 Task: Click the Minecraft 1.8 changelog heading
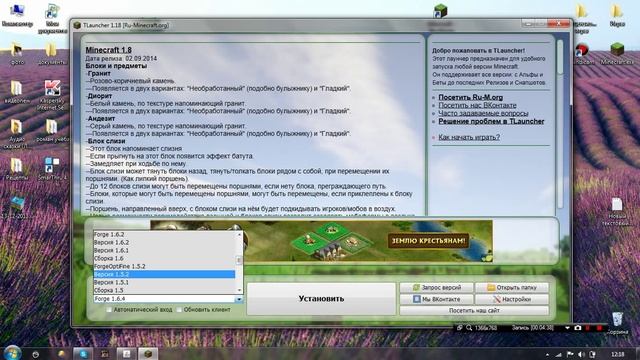tap(108, 50)
